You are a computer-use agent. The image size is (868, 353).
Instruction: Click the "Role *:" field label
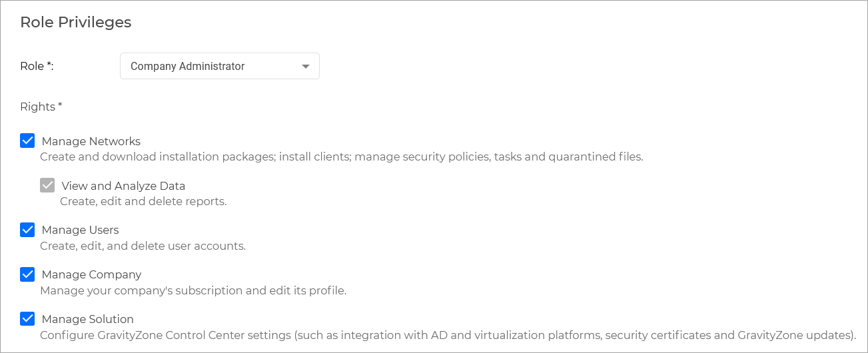[37, 66]
